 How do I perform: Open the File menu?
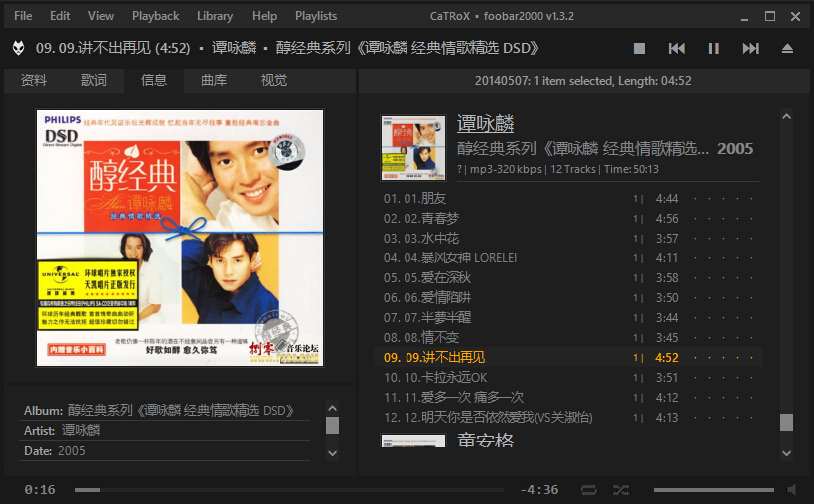(23, 16)
